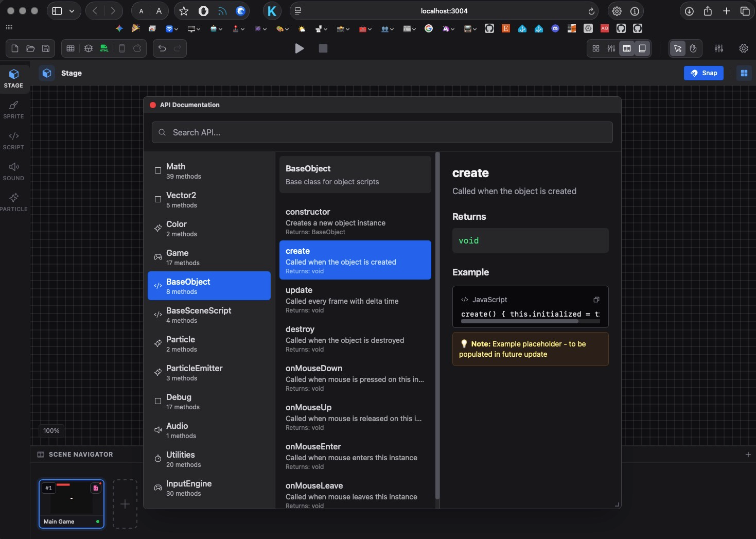Toggle the film-strip scene navigator panel
Viewport: 756px width, 539px height.
pos(627,48)
